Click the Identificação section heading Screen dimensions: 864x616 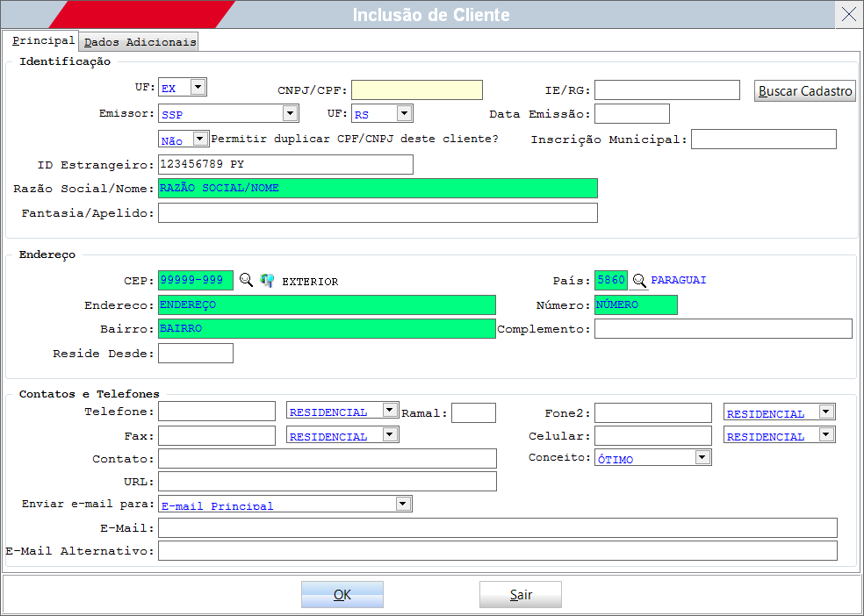pos(65,61)
